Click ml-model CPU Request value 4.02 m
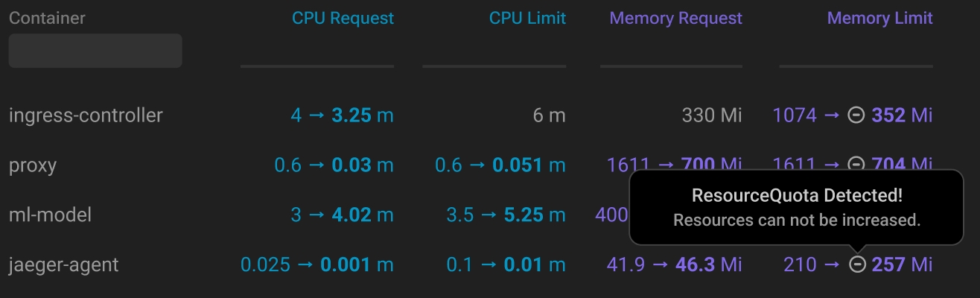Screen dimensions: 980x298 [362, 215]
